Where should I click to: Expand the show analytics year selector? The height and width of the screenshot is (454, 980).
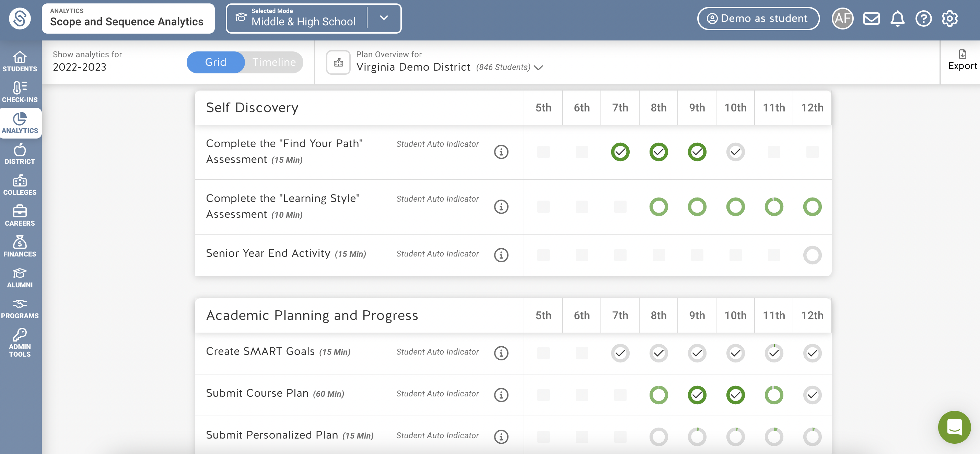pos(80,67)
